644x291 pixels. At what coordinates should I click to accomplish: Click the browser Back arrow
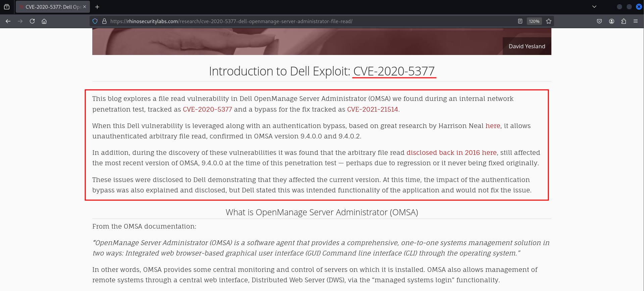(x=8, y=21)
